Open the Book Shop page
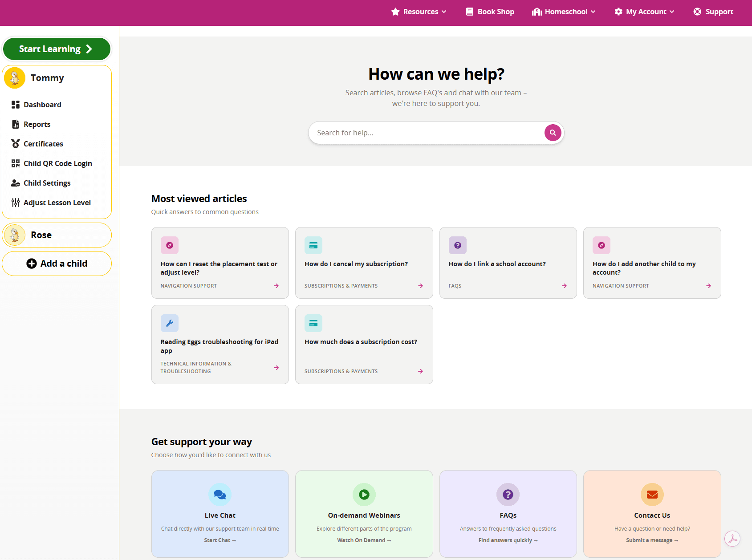752x560 pixels. tap(490, 12)
